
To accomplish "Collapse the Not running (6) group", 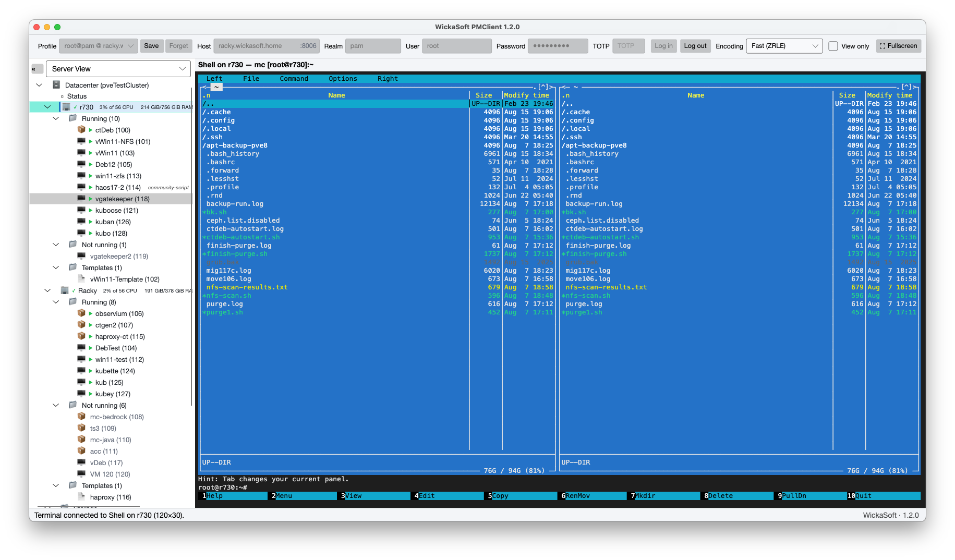I will tap(56, 405).
